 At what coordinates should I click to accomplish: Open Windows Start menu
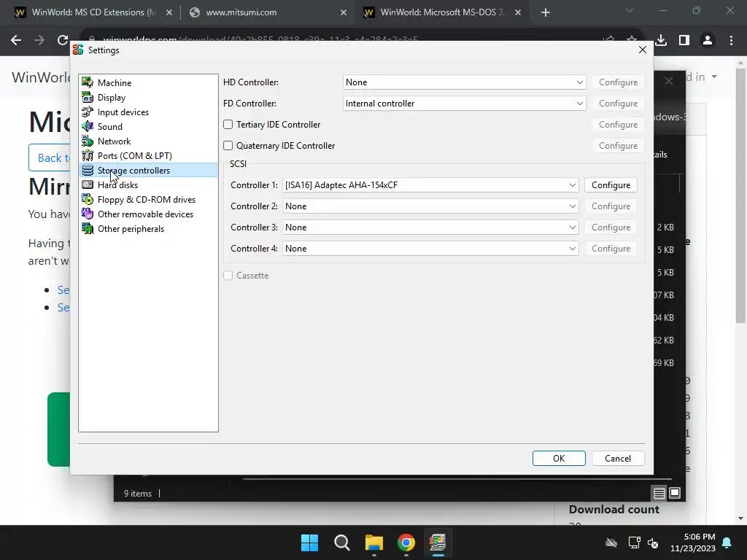309,542
